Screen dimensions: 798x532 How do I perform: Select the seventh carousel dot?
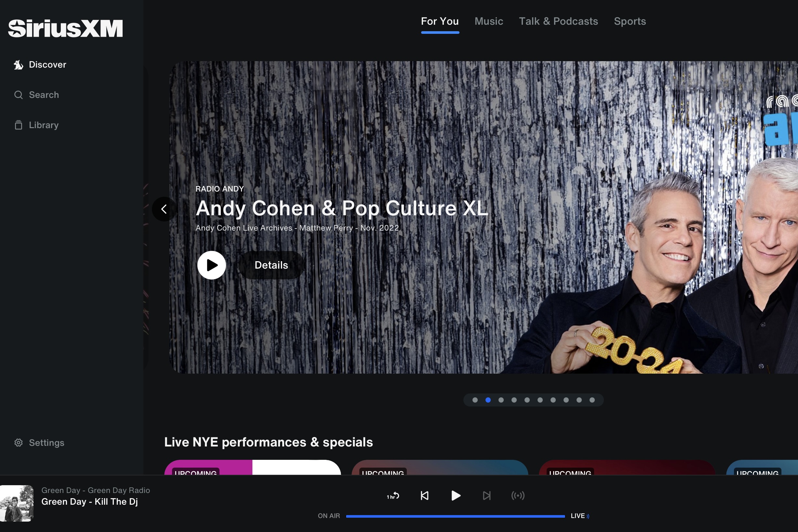553,400
